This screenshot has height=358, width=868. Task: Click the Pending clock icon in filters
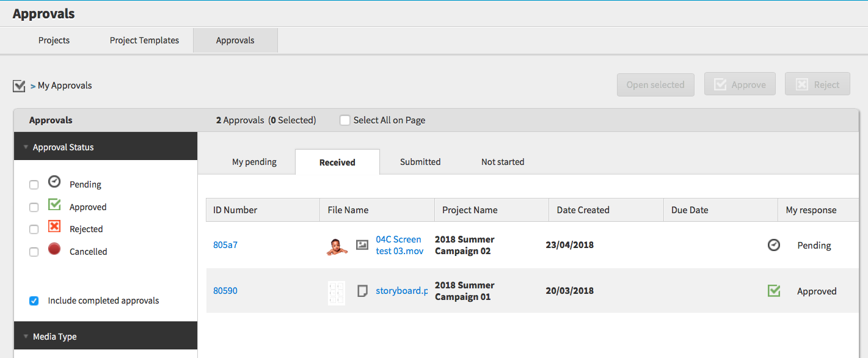tap(54, 182)
